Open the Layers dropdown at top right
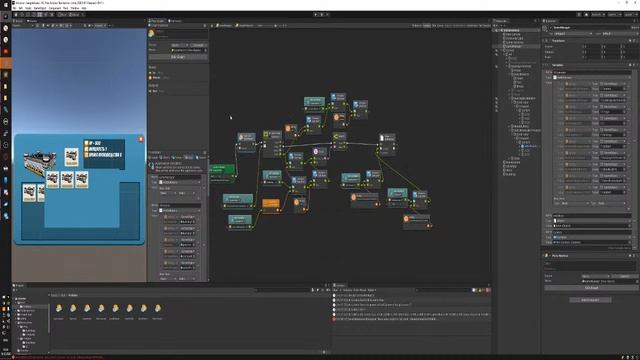This screenshot has width=640, height=360. 614,15
